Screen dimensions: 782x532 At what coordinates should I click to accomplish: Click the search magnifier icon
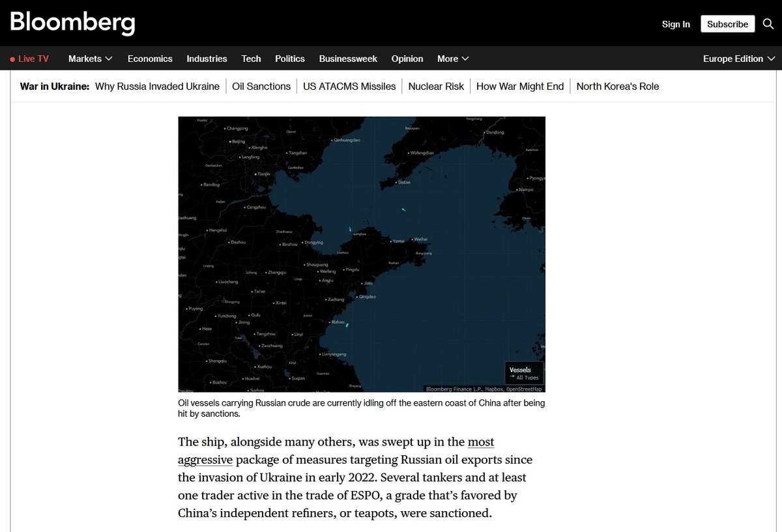click(768, 23)
